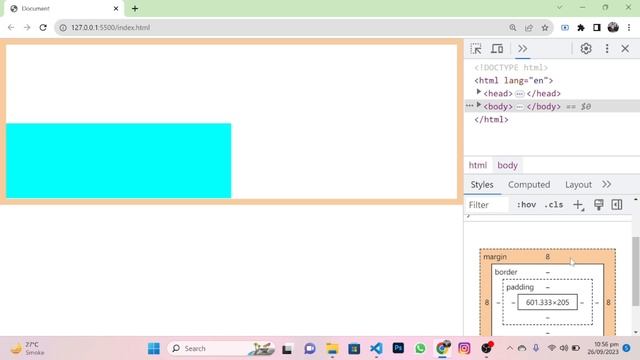Switch to the Layout tab
This screenshot has width=640, height=360.
[x=578, y=184]
